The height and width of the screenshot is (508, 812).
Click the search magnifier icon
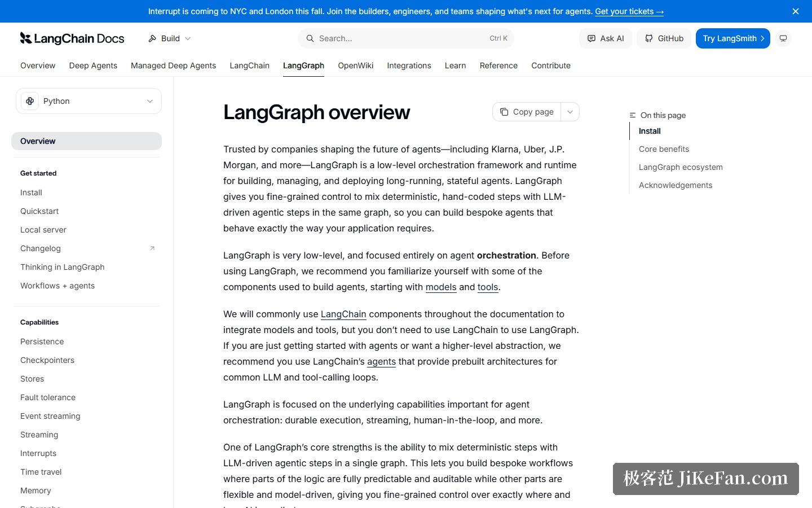pyautogui.click(x=310, y=38)
